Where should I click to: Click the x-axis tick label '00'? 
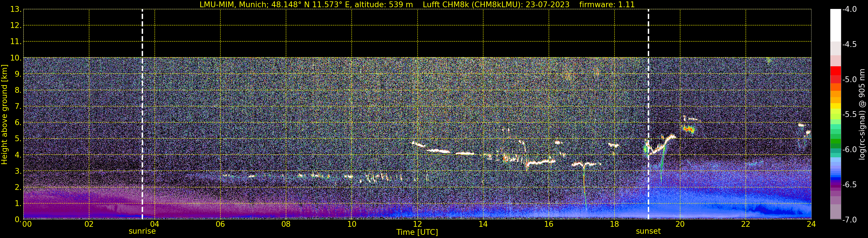click(x=27, y=224)
